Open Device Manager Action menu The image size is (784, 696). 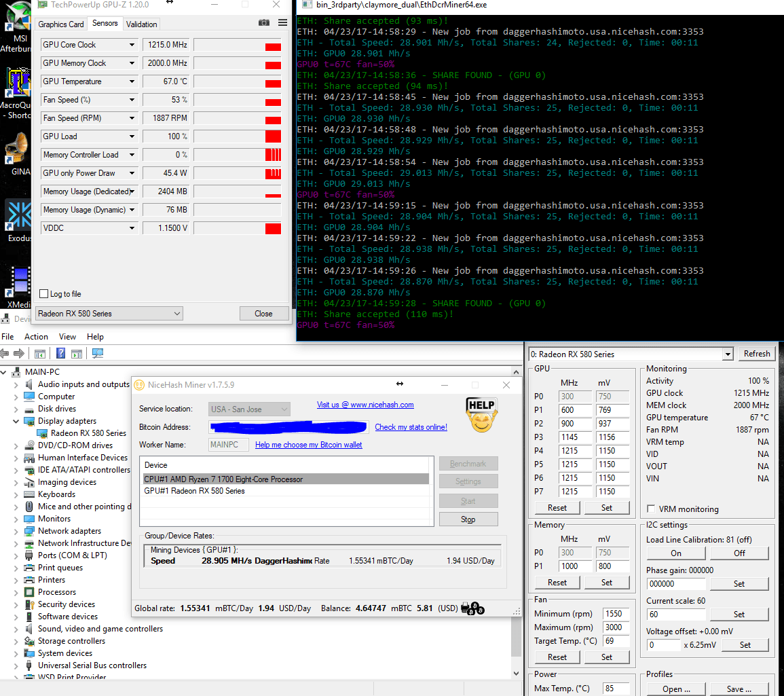pos(36,337)
